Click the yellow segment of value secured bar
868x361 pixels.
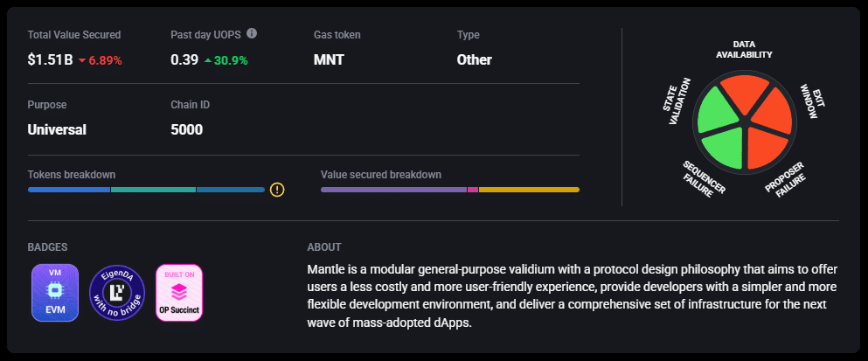click(528, 189)
